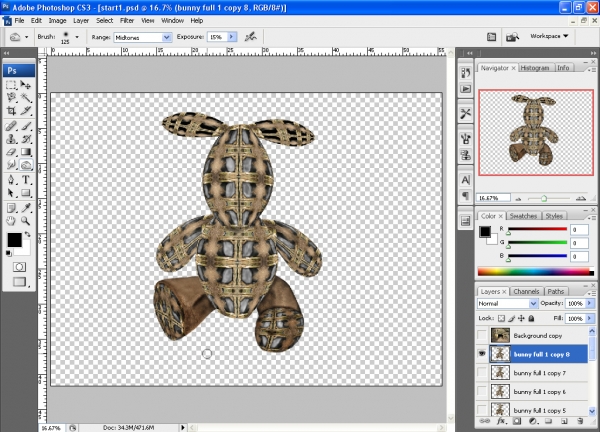Toggle lock all

point(531,318)
